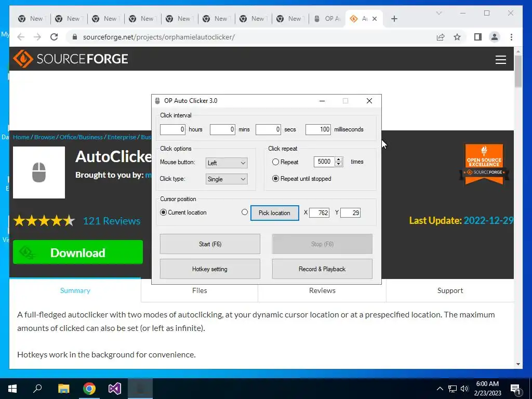Screen dimensions: 532x399
Task: Open the 121 Reviews link
Action: tap(112, 221)
